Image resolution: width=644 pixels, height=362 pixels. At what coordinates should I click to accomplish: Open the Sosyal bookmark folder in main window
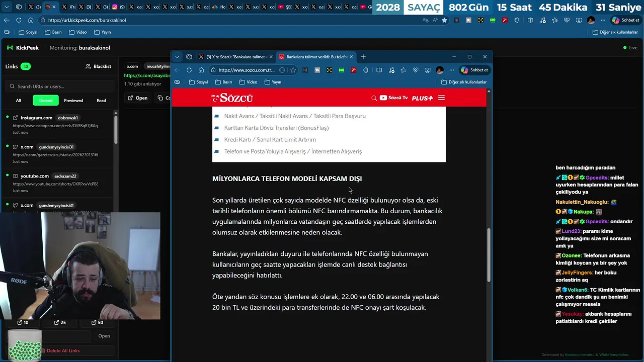pyautogui.click(x=28, y=32)
